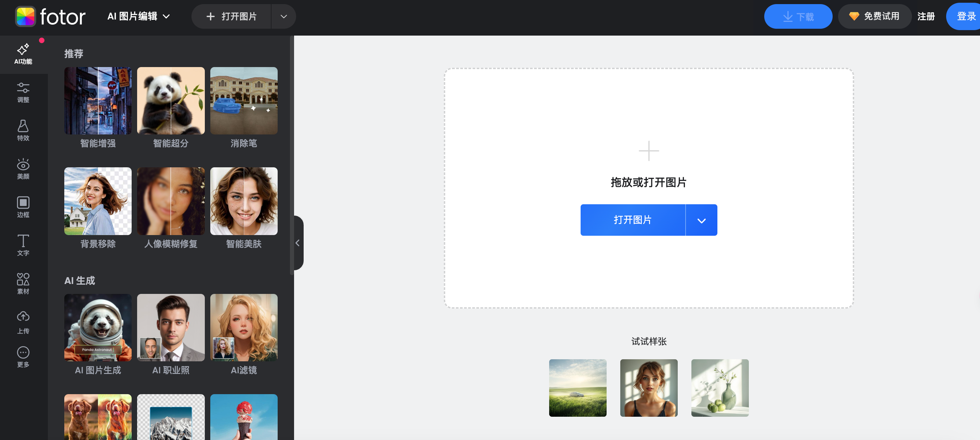Open the AI功能 sidebar panel
Image resolution: width=980 pixels, height=440 pixels.
coord(23,54)
